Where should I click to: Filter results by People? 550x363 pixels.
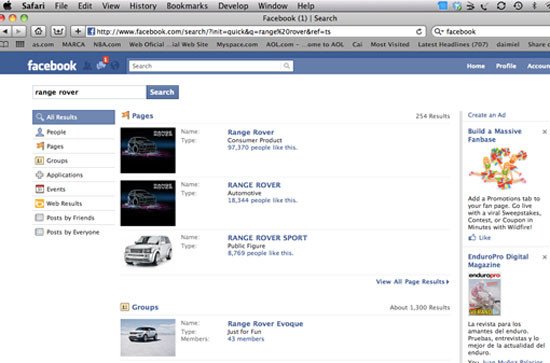coord(74,132)
